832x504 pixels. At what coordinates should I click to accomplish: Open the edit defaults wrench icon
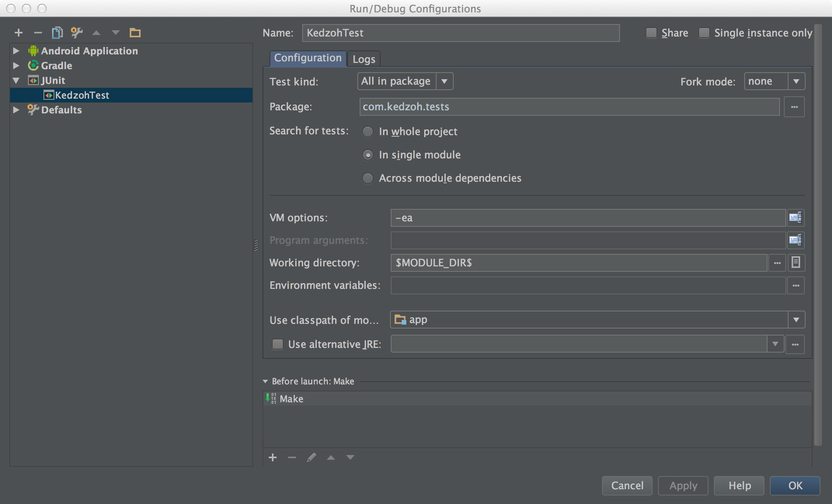[x=77, y=33]
